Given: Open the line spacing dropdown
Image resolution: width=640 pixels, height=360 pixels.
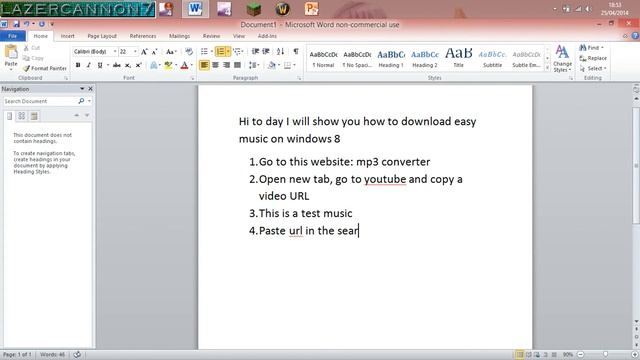Looking at the screenshot, I should (254, 65).
